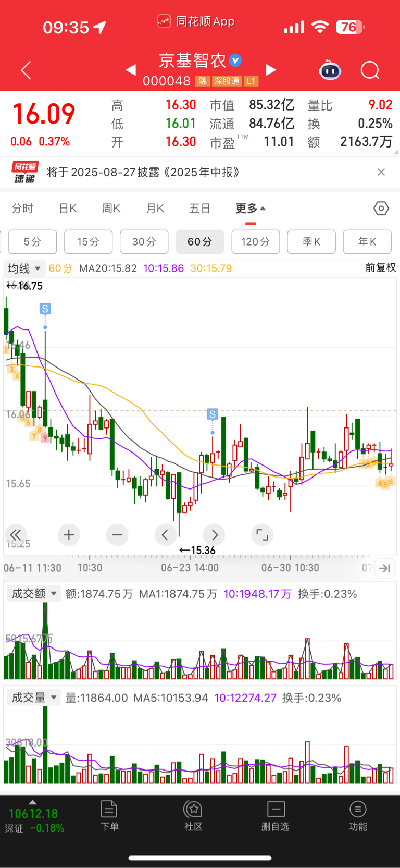The width and height of the screenshot is (400, 868).
Task: Tap the S marker near 06-23
Action: pos(212,414)
